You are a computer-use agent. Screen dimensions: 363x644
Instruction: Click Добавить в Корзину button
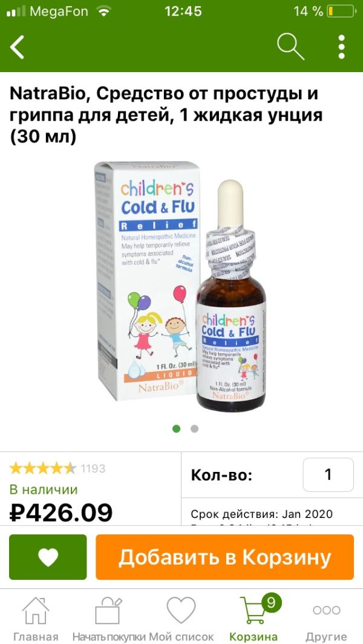point(225,557)
